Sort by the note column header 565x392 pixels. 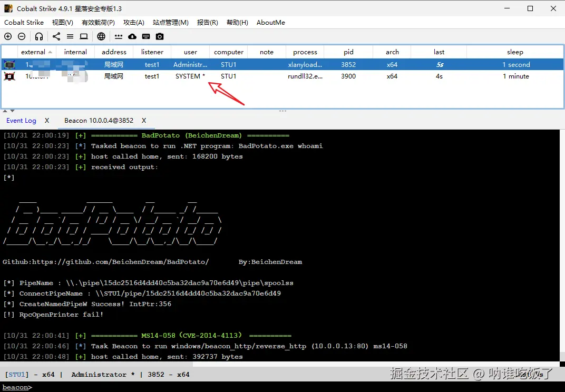pos(267,52)
